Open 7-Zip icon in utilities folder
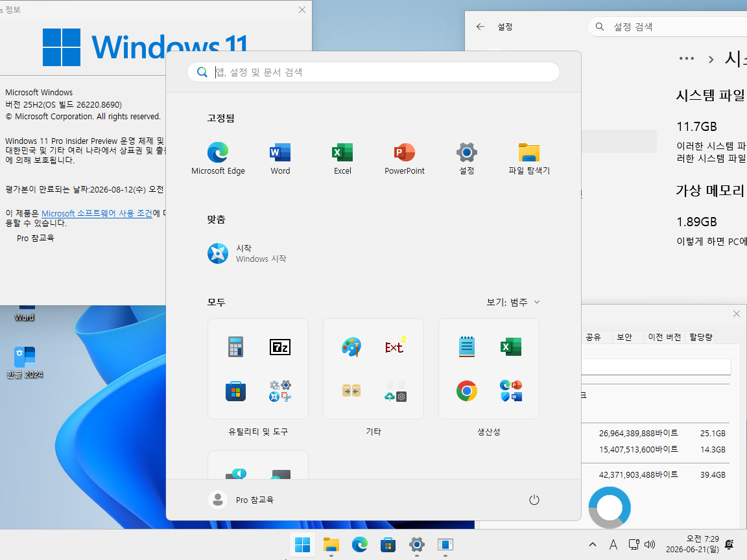 click(x=280, y=347)
